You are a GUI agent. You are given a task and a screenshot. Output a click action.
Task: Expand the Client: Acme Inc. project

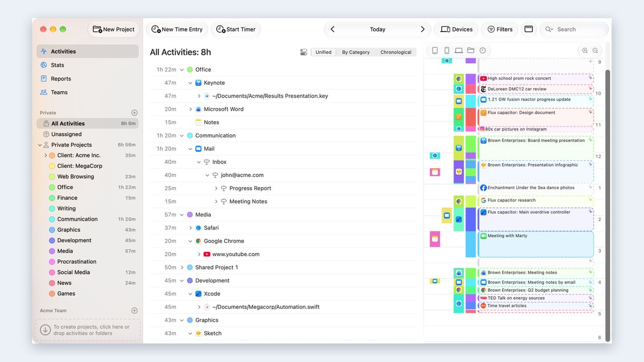(x=46, y=156)
